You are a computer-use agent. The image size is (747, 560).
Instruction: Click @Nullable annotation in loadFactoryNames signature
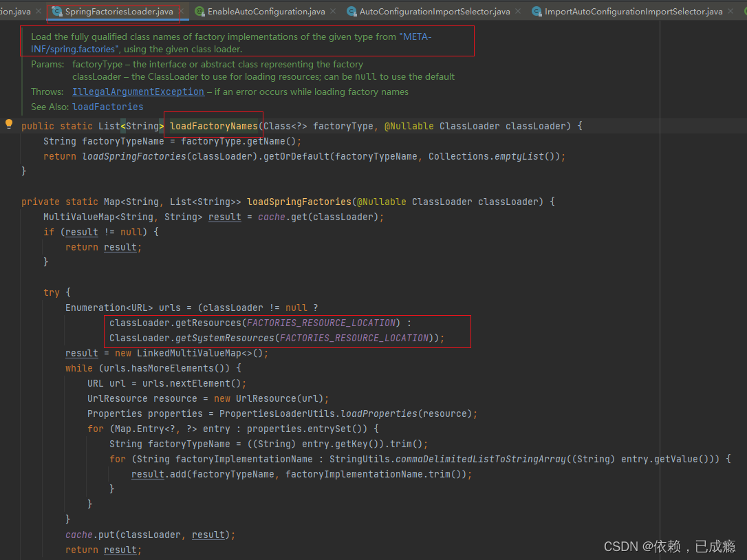[x=409, y=126]
